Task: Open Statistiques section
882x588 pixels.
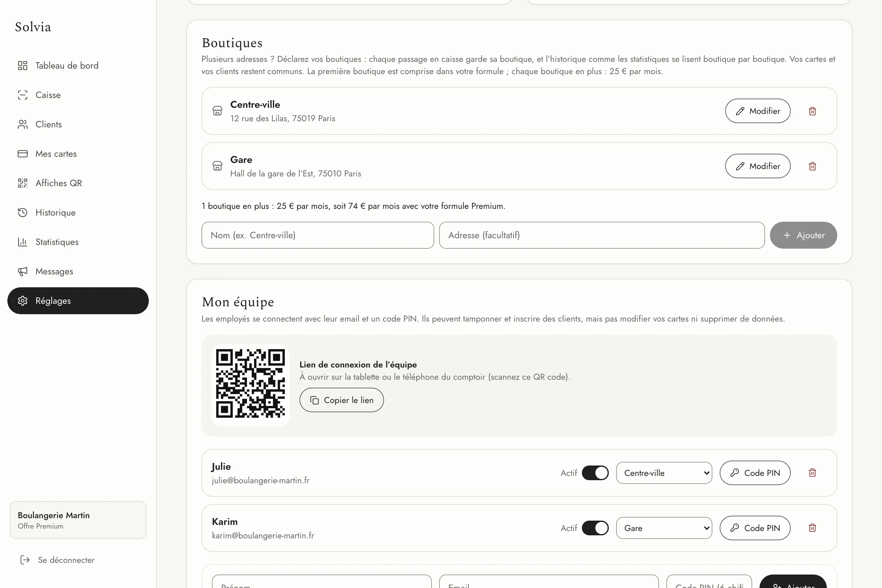Action: [78, 242]
